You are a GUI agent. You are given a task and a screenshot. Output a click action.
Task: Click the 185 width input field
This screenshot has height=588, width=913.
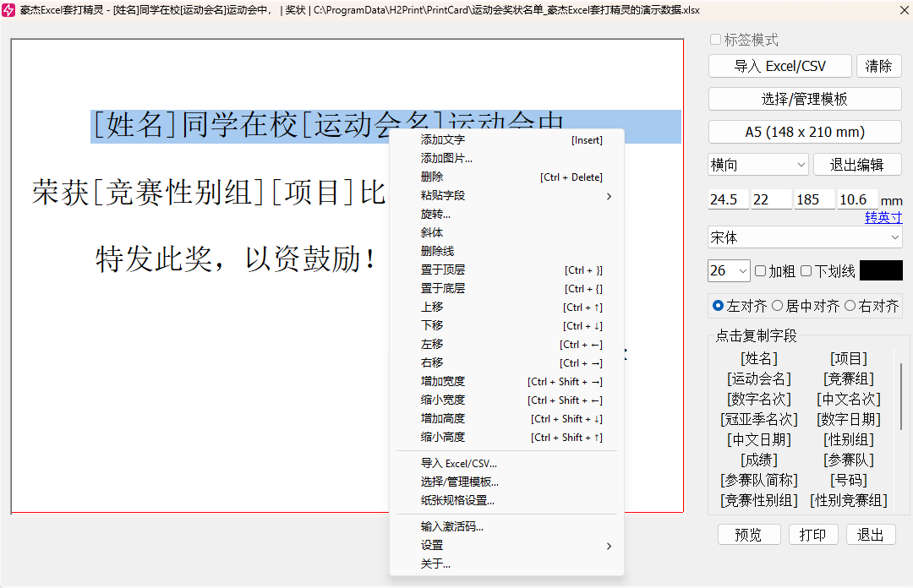click(815, 199)
